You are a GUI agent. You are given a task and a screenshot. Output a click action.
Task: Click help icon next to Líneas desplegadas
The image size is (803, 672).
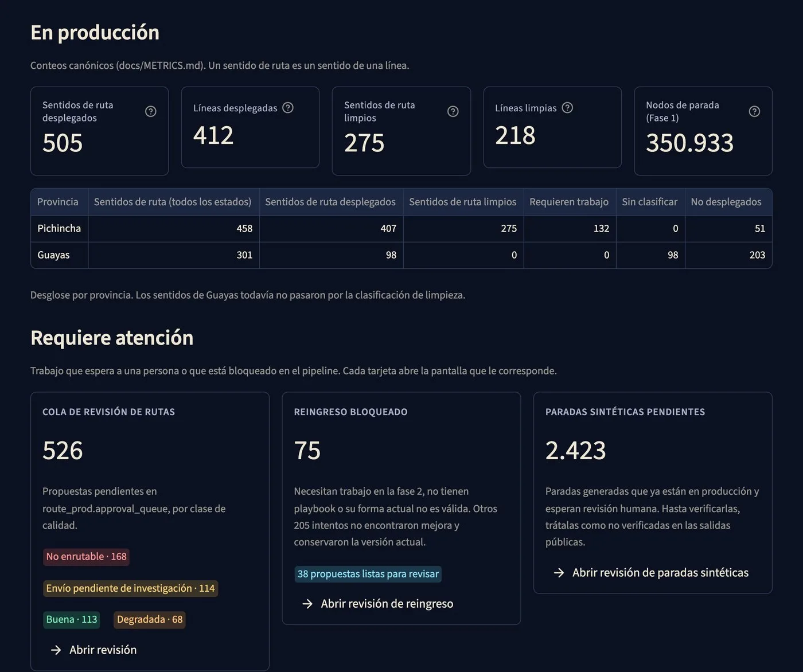click(x=288, y=108)
